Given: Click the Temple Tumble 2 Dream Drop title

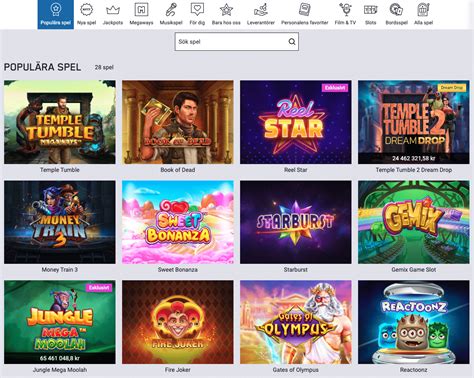Looking at the screenshot, I should tap(414, 170).
